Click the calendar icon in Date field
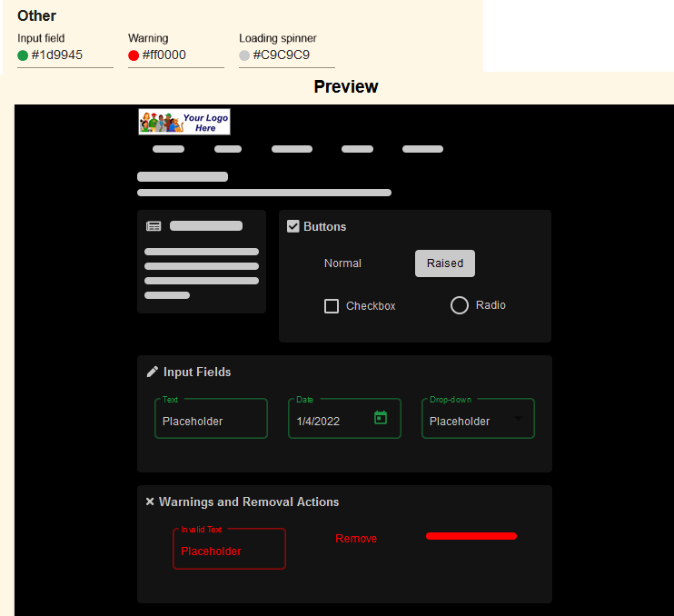674x616 pixels. click(x=381, y=418)
